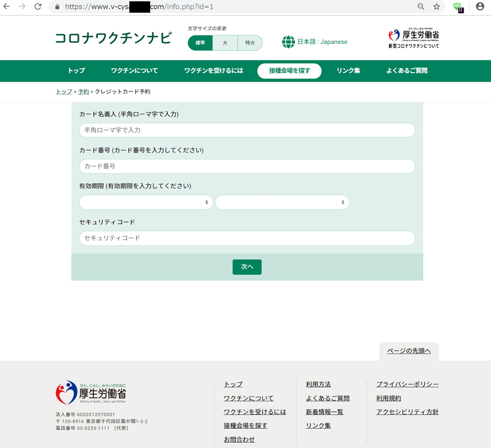Screen dimensions: 491x448
Task: Switch text size to 特大
Action: (250, 43)
